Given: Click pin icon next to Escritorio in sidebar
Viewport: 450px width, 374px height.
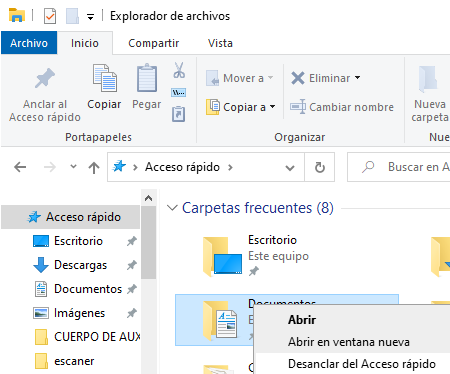Looking at the screenshot, I should tap(132, 241).
